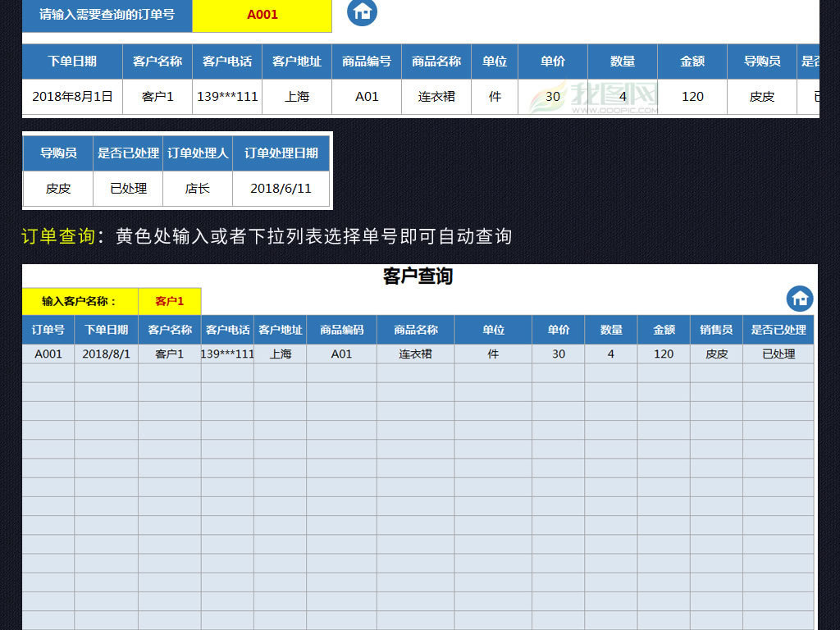The height and width of the screenshot is (630, 840).
Task: Select the 上海 customer address cell
Action: click(x=297, y=97)
